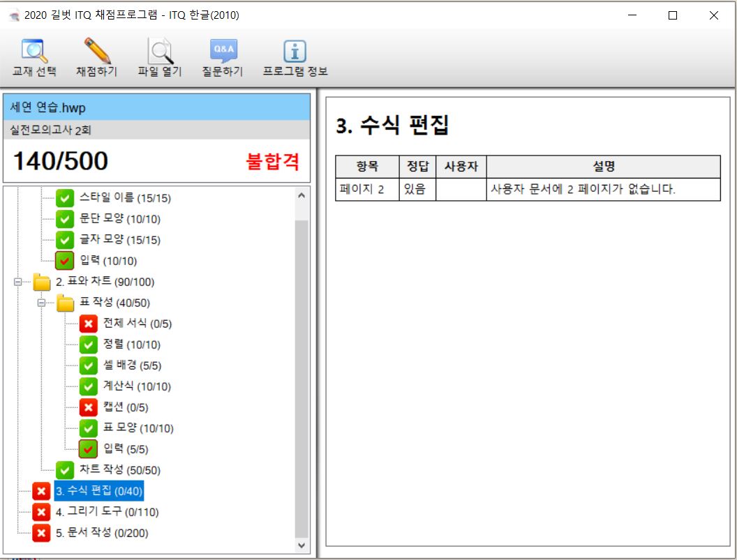Viewport: 737px width, 560px height.
Task: Click the 채점하기 pencil icon
Action: click(97, 52)
